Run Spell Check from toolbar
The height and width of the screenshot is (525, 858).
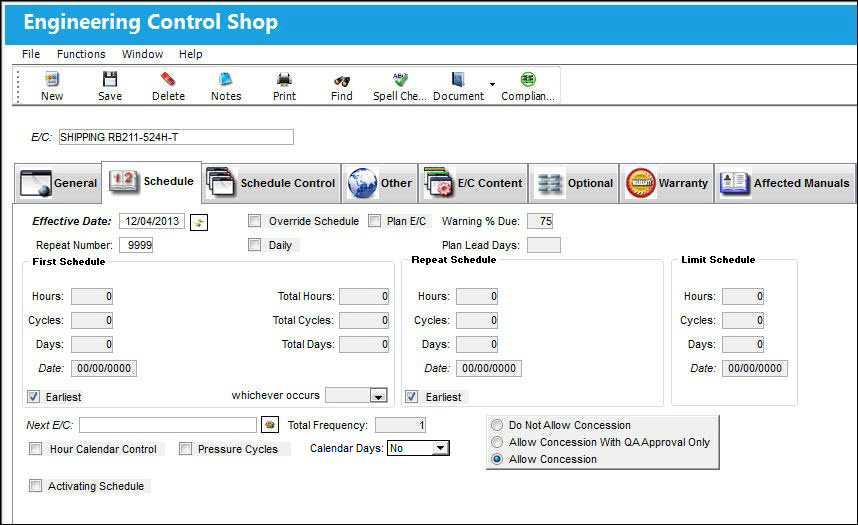tap(400, 79)
